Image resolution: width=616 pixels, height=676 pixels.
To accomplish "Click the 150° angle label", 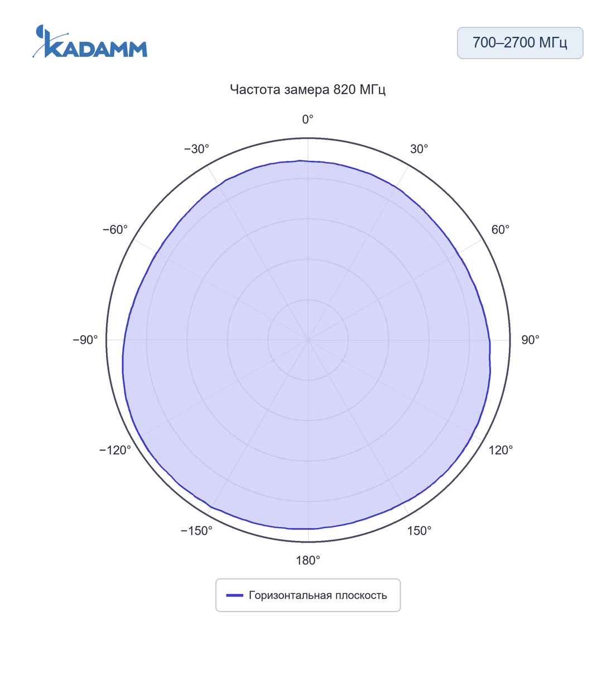I will [419, 531].
